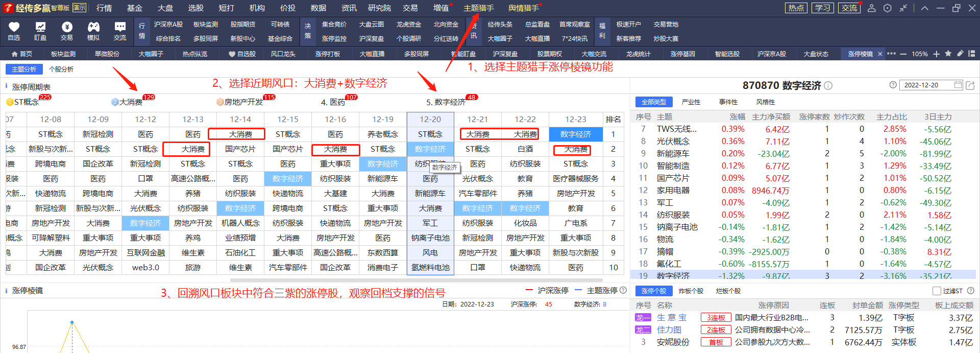This screenshot has height=353, width=980.
Task: Click the 热点 button in title bar
Action: [796, 8]
